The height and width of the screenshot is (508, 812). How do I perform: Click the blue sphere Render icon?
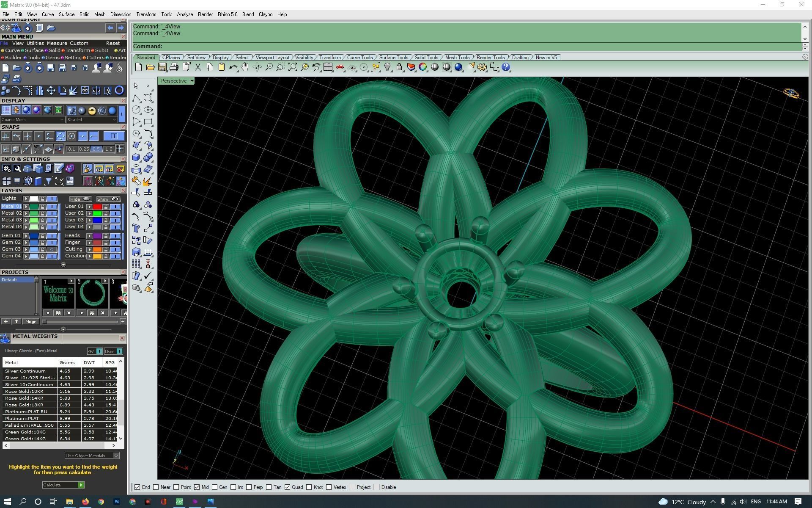[x=458, y=67]
